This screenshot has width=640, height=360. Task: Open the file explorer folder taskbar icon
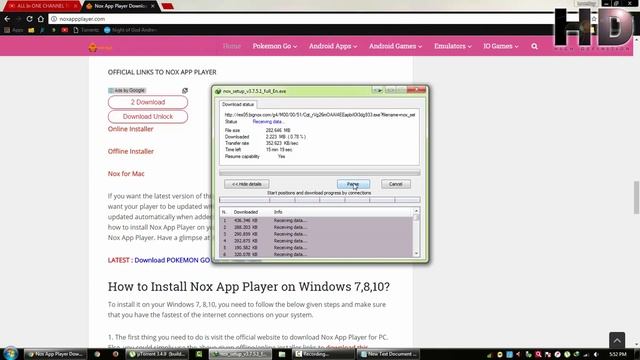pos(282,354)
